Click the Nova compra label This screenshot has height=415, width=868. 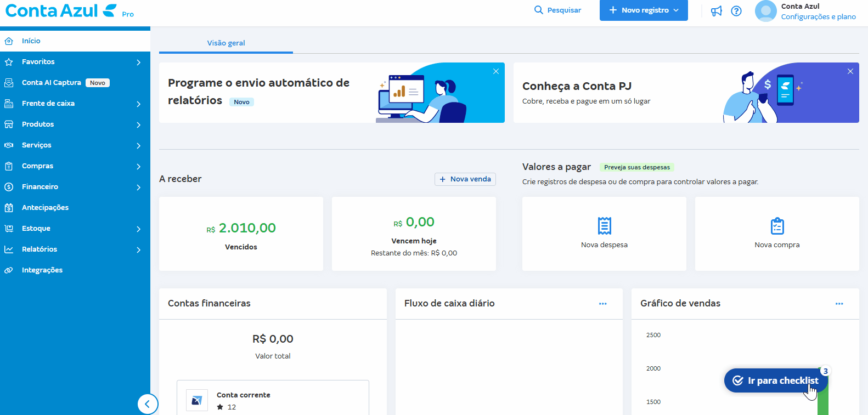[777, 245]
